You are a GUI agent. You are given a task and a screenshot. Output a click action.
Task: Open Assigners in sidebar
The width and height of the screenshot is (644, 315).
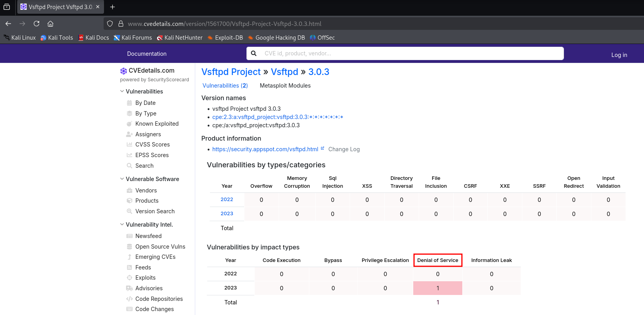pos(148,134)
